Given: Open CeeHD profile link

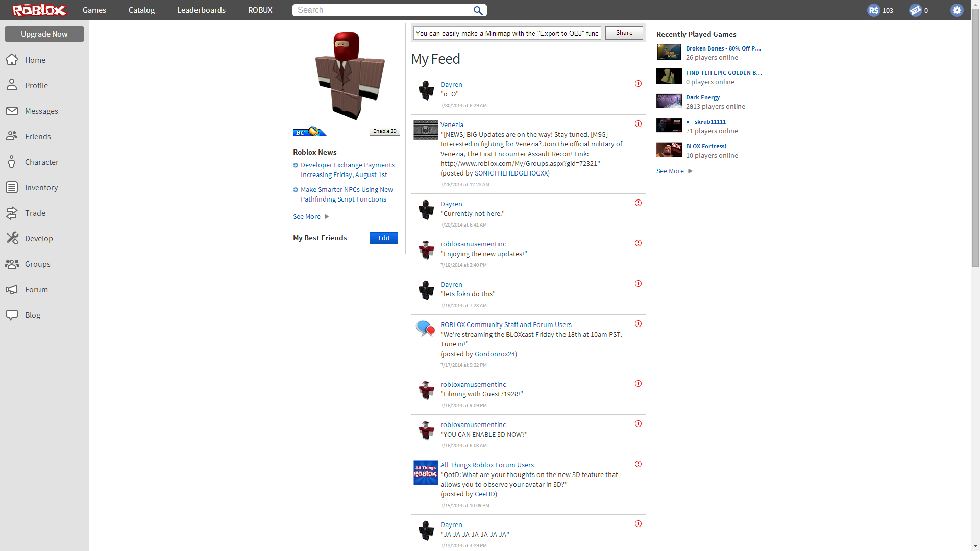Looking at the screenshot, I should click(484, 494).
